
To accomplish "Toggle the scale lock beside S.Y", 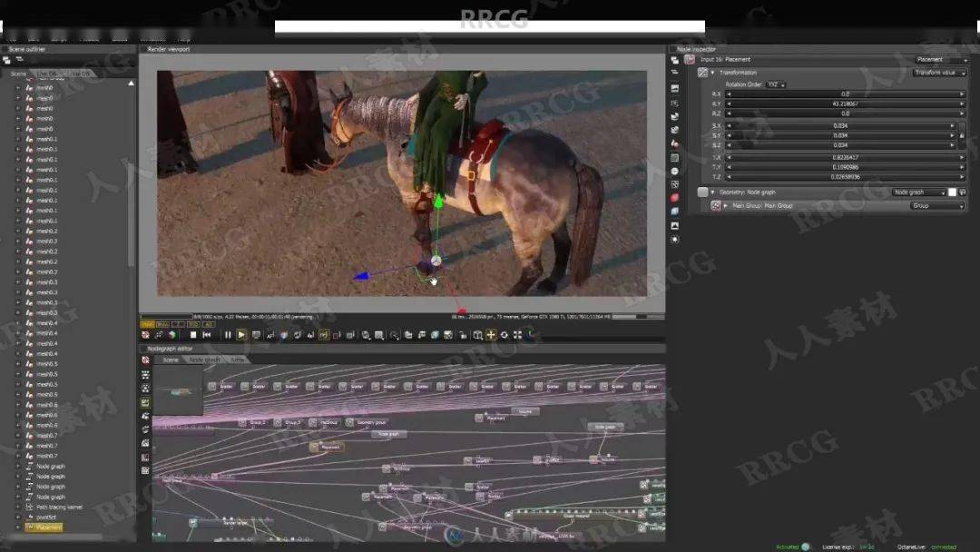I will [963, 135].
